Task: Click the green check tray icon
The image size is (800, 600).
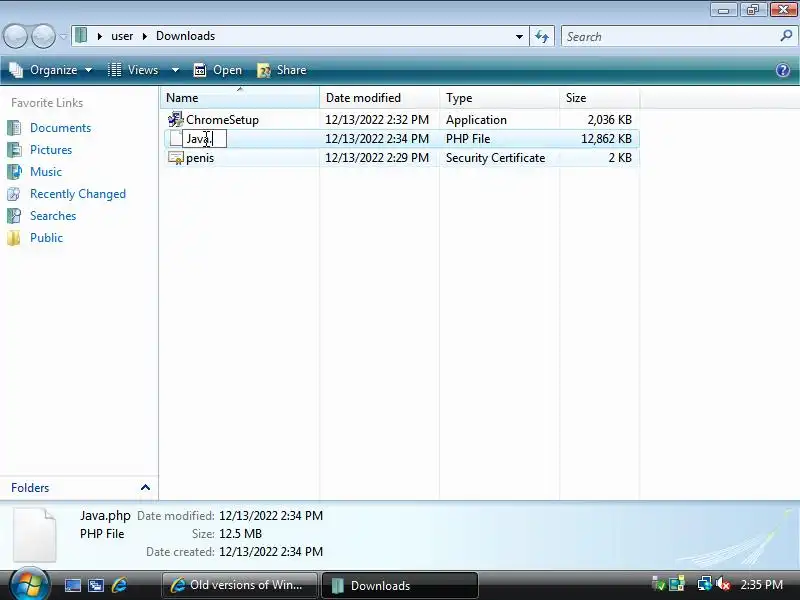Action: click(x=658, y=584)
